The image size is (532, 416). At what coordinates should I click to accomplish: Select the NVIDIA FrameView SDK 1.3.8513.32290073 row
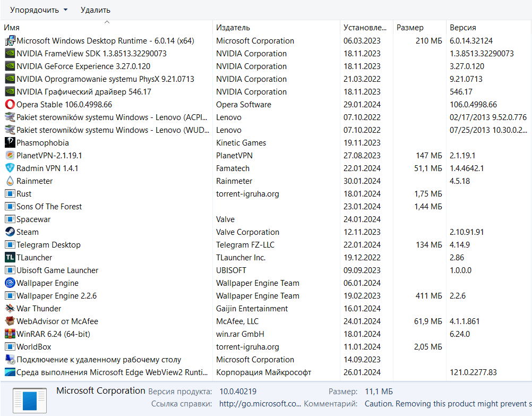pyautogui.click(x=92, y=53)
